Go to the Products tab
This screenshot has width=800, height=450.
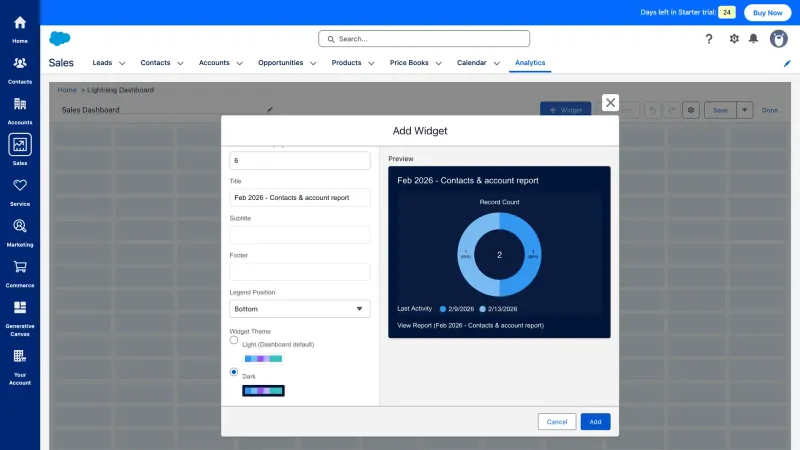(346, 63)
